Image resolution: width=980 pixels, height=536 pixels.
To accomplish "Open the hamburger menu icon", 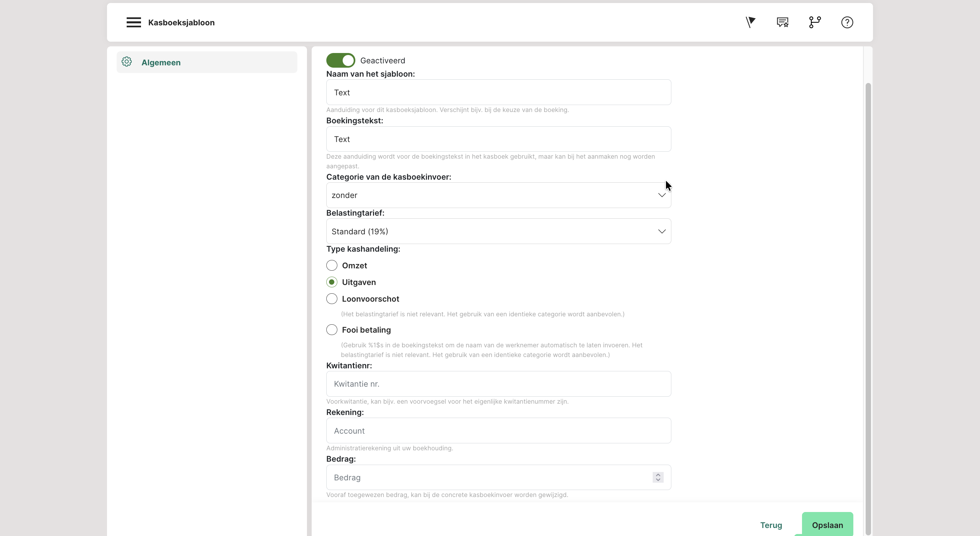I will pos(134,22).
